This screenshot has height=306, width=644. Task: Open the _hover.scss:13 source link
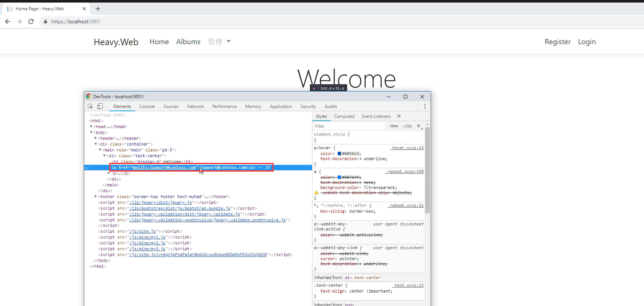tap(407, 148)
